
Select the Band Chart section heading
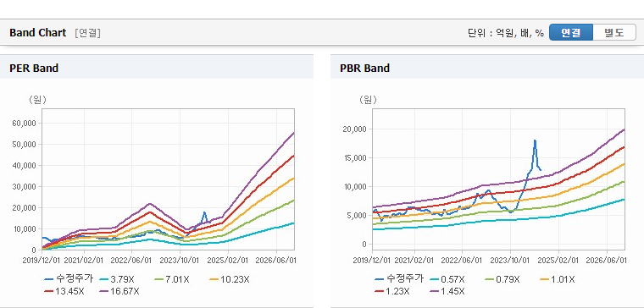tap(38, 33)
